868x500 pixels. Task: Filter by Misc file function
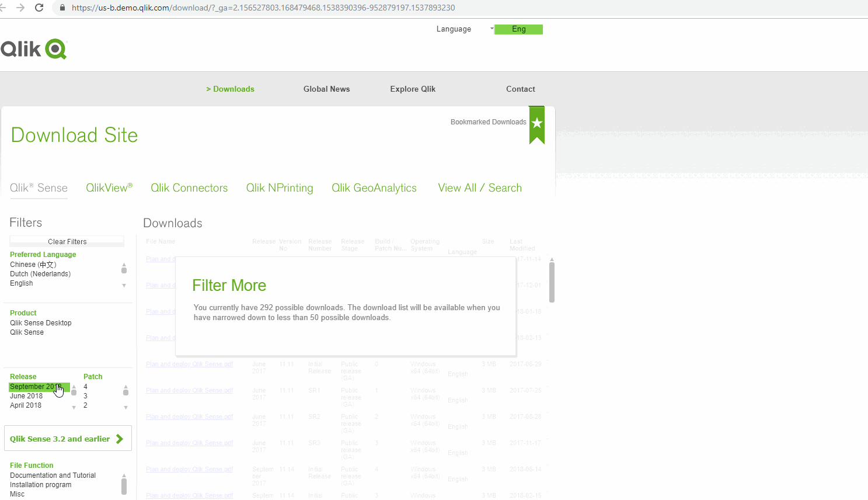[18, 494]
